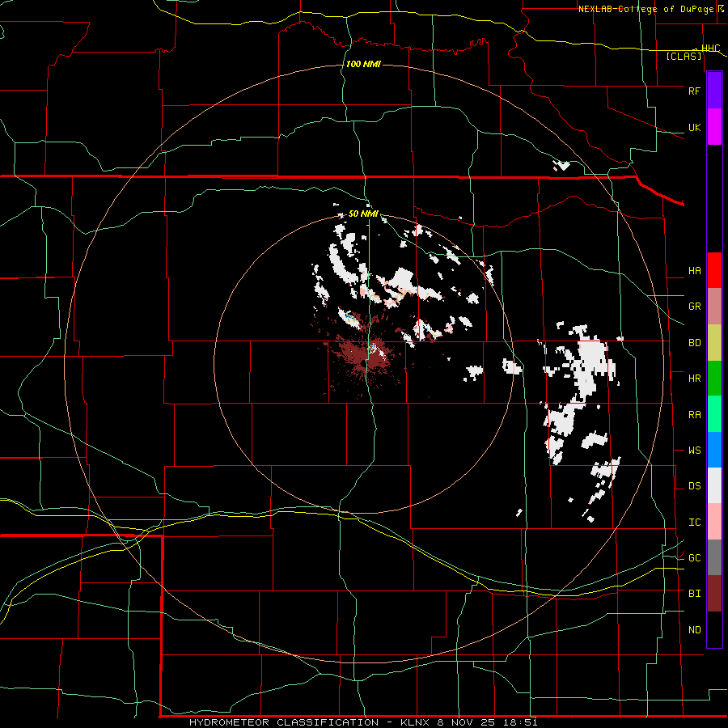728x728 pixels.
Task: Click the GR legend label
Action: [694, 307]
